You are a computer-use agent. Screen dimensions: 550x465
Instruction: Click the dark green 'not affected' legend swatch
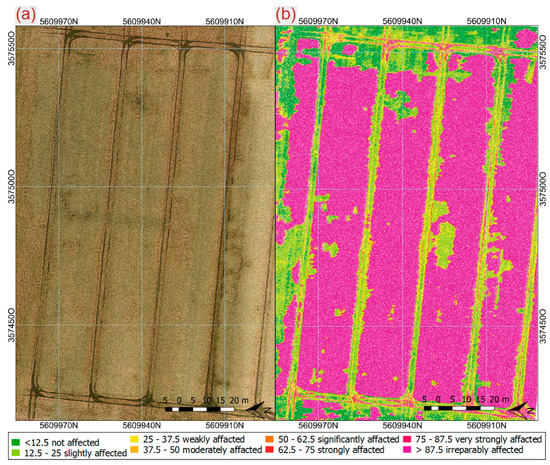tap(15, 442)
